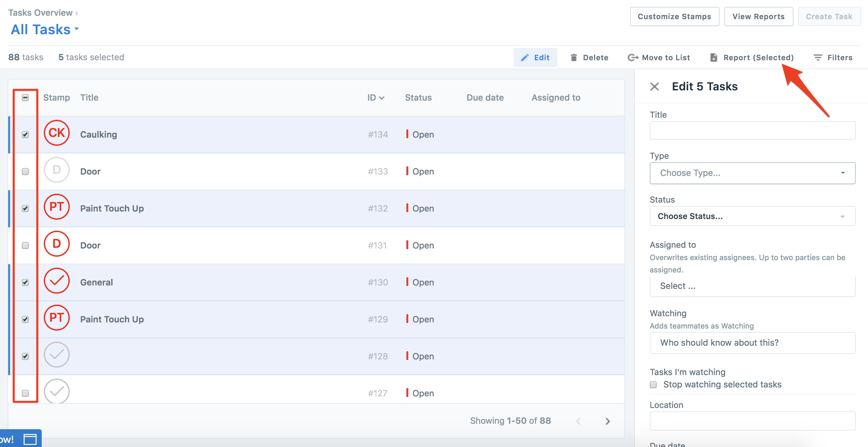Click the Title input field in Edit panel

pos(752,130)
